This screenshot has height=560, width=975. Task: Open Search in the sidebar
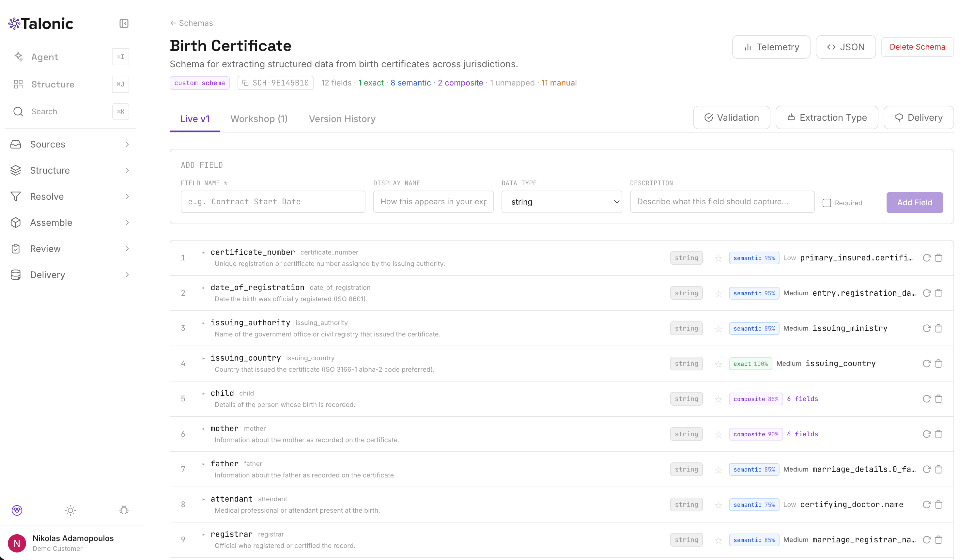(x=70, y=112)
